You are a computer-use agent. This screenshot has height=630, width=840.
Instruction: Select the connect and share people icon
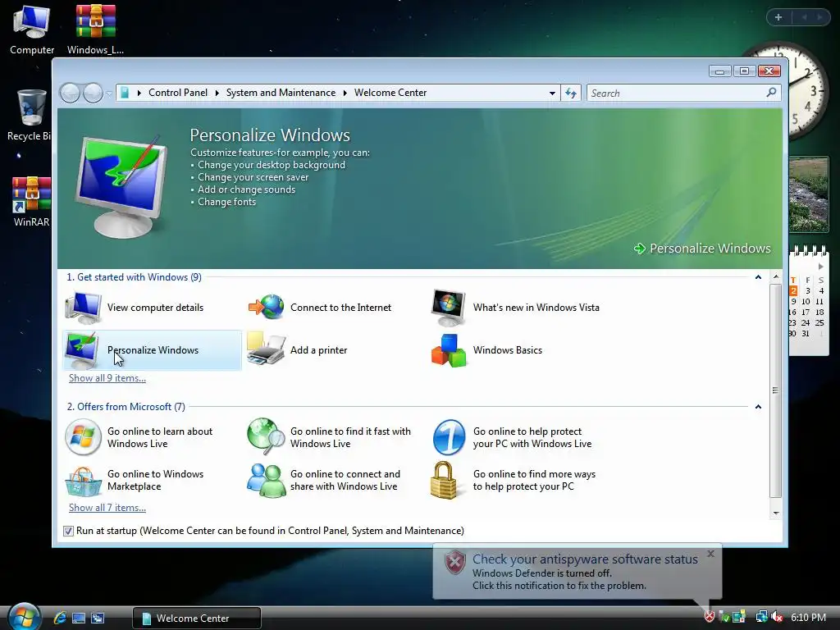[267, 480]
